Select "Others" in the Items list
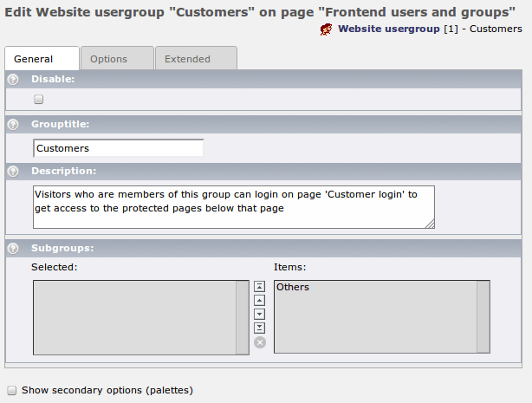Viewport: 532px width, 403px height. click(293, 287)
